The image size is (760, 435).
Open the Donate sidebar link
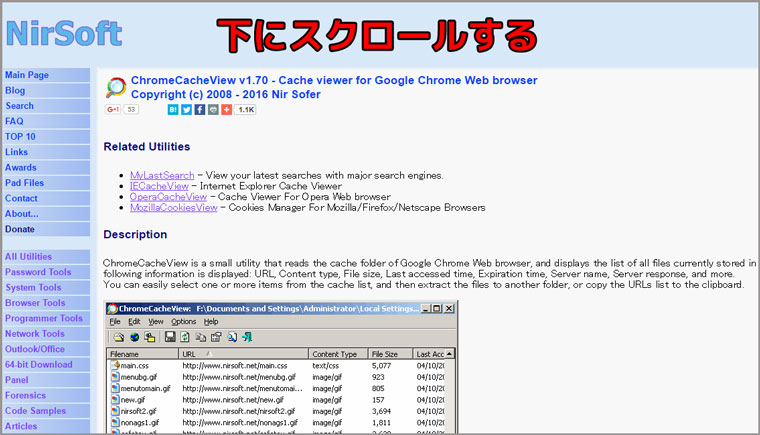pos(19,229)
